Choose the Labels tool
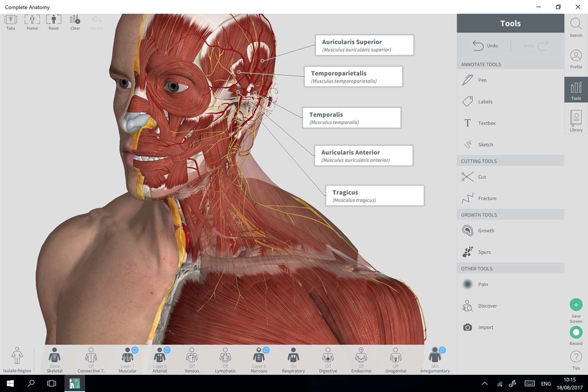 510,102
